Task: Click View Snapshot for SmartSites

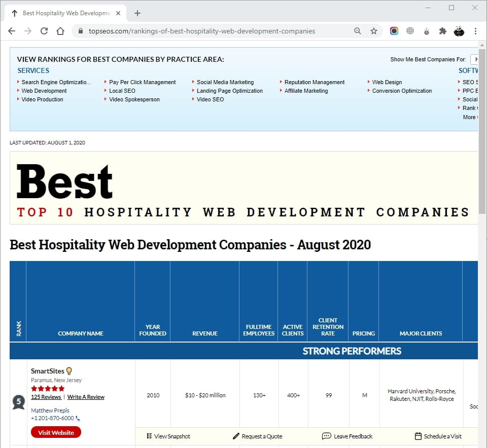Action: click(x=168, y=436)
